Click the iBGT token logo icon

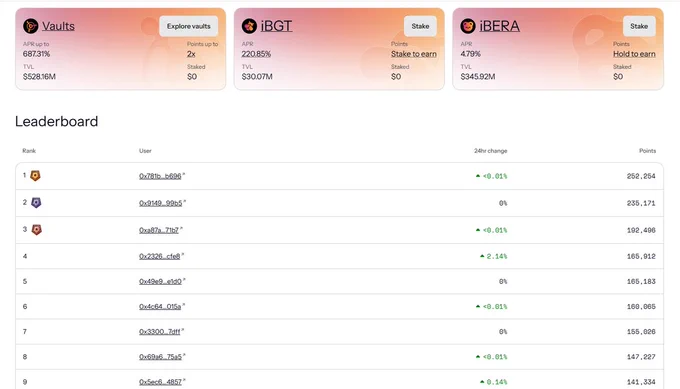[x=249, y=26]
